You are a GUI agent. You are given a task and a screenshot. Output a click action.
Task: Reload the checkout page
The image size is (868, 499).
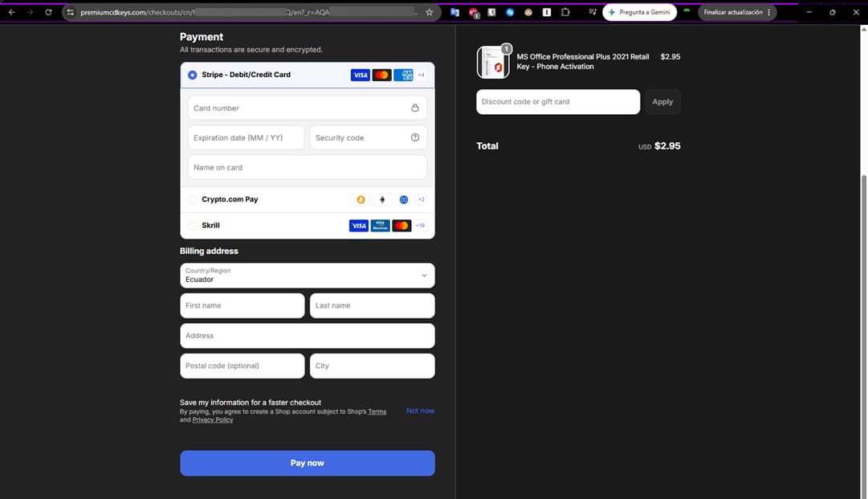pos(48,12)
